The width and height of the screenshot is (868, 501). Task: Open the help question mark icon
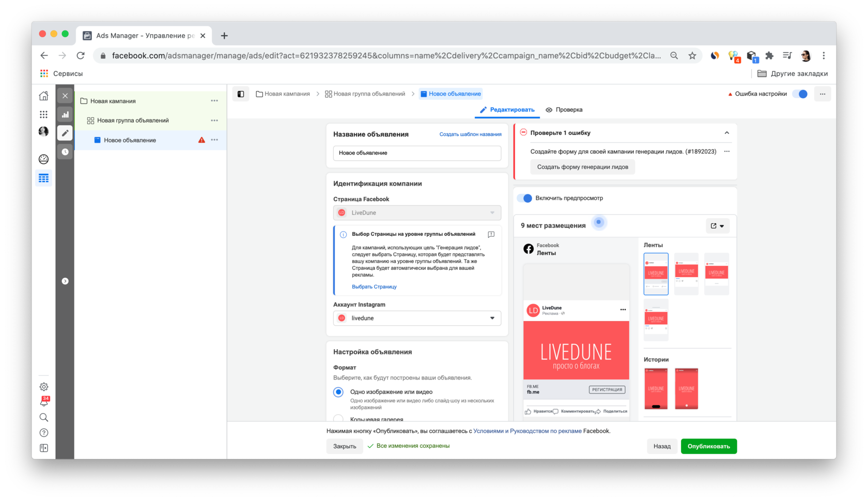coord(44,433)
